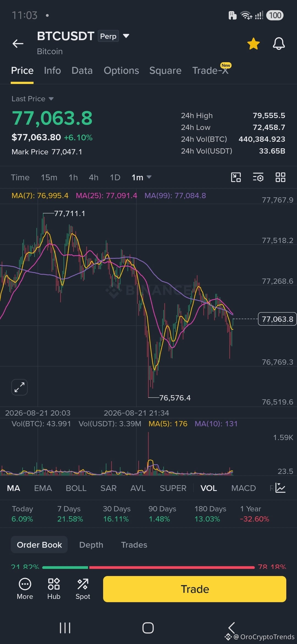Tap the Mark Price 77,047.1 text
Viewport: 297px width, 644px height.
(x=47, y=152)
